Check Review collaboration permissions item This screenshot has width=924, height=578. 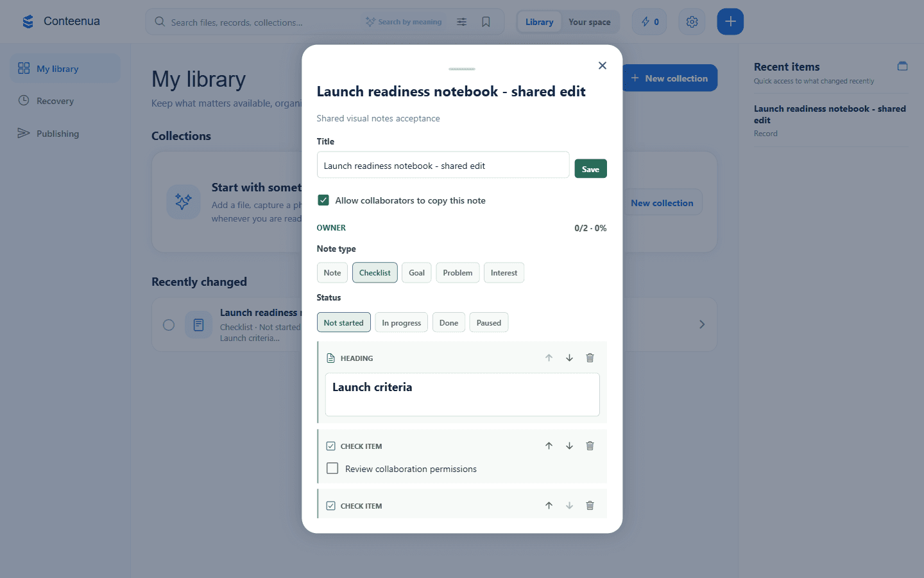coord(332,468)
